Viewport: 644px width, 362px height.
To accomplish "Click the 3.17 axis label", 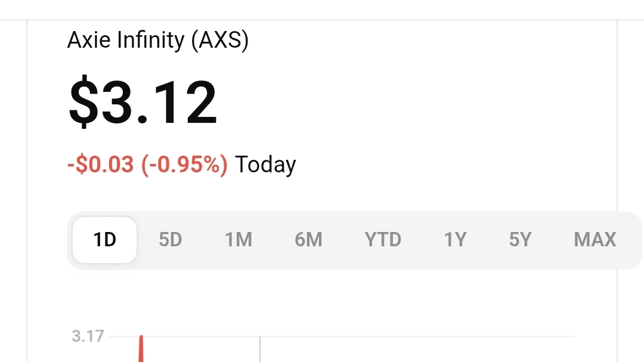I will [86, 336].
